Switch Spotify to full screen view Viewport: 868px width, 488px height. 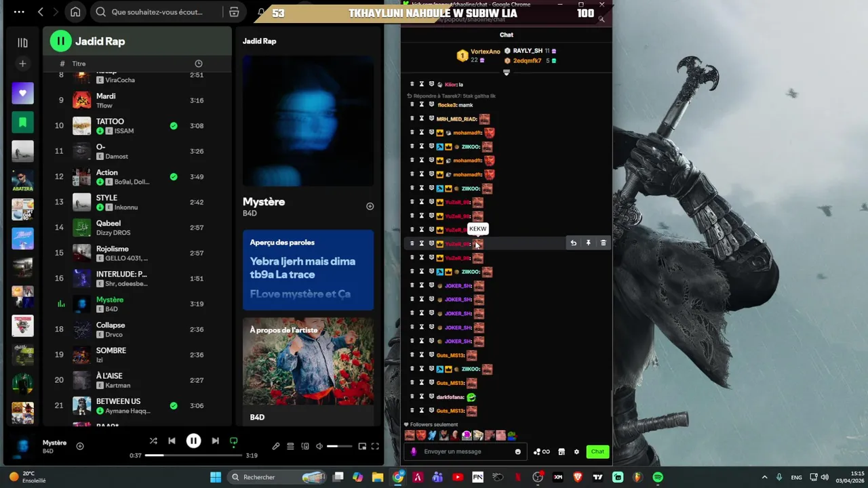[375, 446]
